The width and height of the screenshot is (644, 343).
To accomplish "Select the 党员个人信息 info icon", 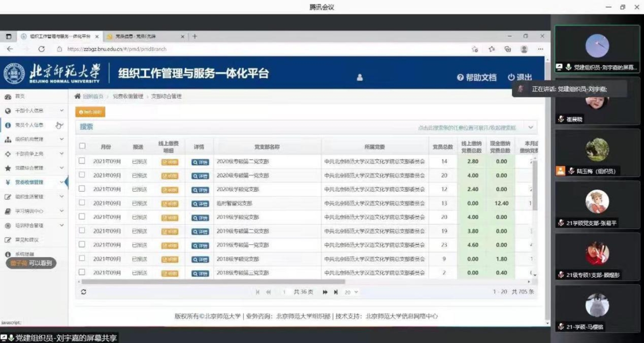I will coord(8,125).
